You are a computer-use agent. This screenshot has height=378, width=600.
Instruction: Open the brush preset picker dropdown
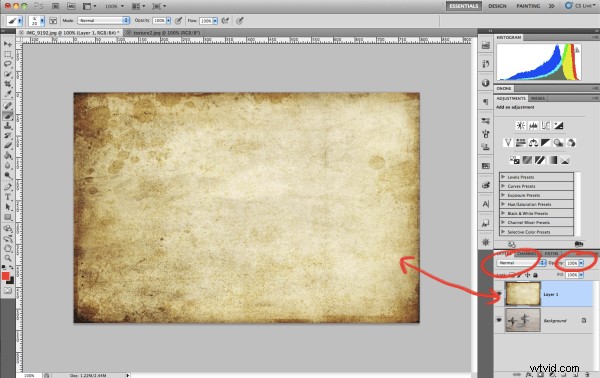click(42, 21)
